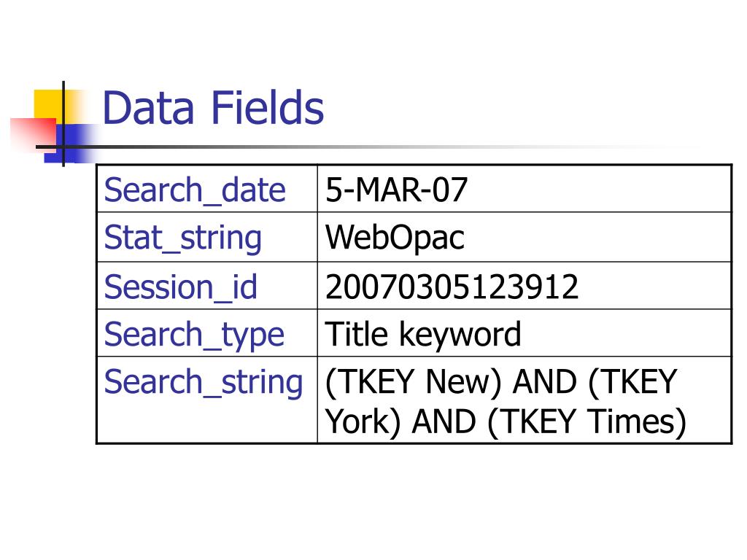Click the yellow square in title decoration

[x=47, y=105]
